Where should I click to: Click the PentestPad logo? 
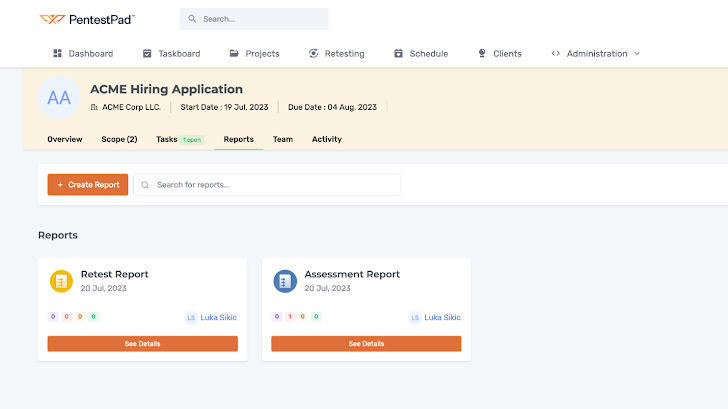[87, 19]
